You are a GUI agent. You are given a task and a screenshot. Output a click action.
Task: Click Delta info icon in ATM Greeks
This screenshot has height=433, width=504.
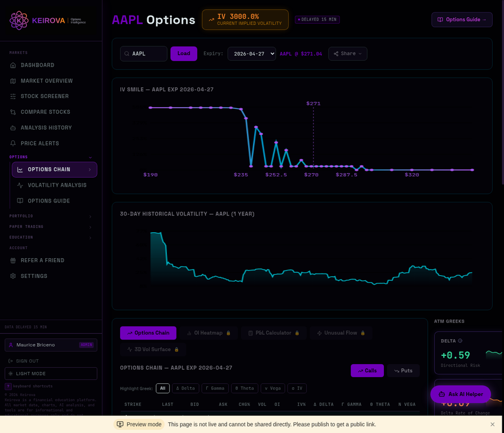pos(460,341)
